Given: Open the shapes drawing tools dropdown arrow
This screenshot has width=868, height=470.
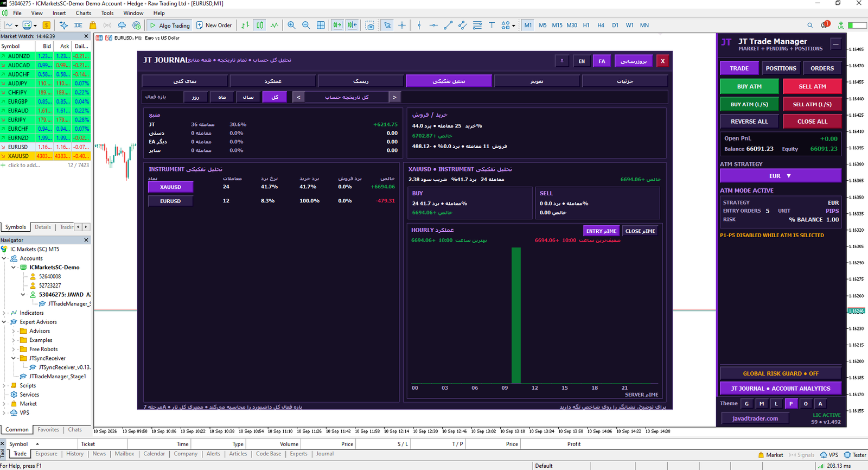Looking at the screenshot, I should coord(513,26).
